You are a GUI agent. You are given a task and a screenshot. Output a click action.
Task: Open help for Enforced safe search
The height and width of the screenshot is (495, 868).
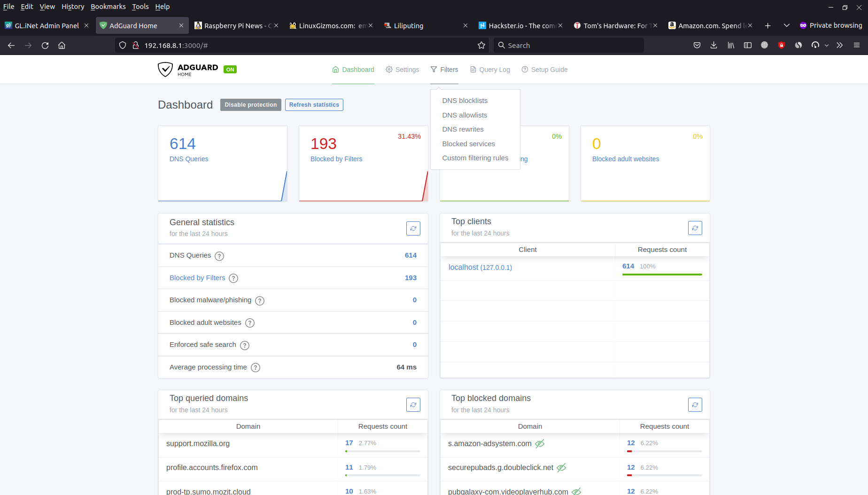tap(245, 346)
